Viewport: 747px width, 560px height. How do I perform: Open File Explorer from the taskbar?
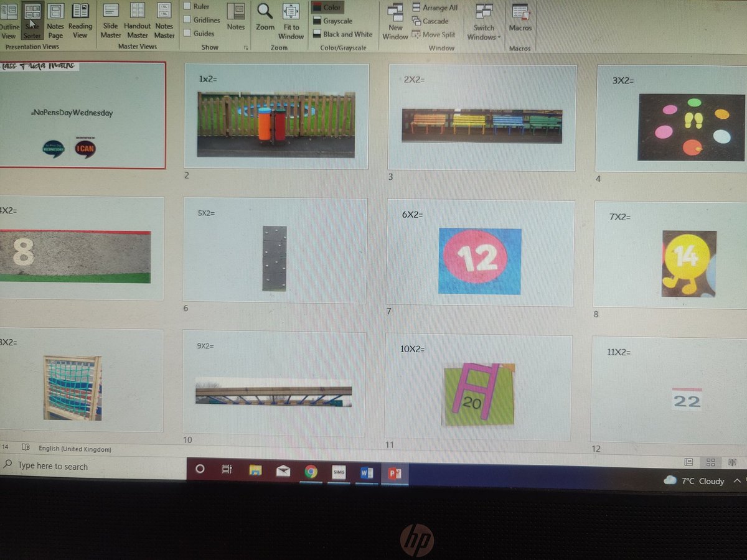255,471
